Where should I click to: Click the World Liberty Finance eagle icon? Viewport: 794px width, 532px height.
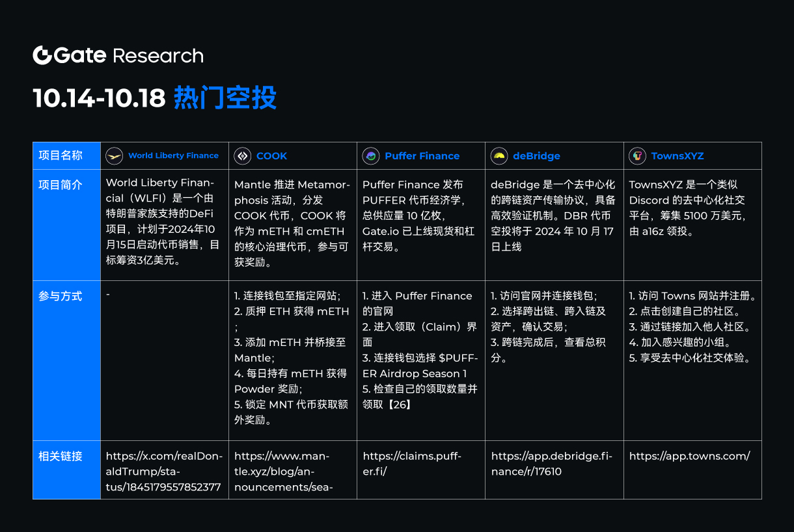click(115, 156)
